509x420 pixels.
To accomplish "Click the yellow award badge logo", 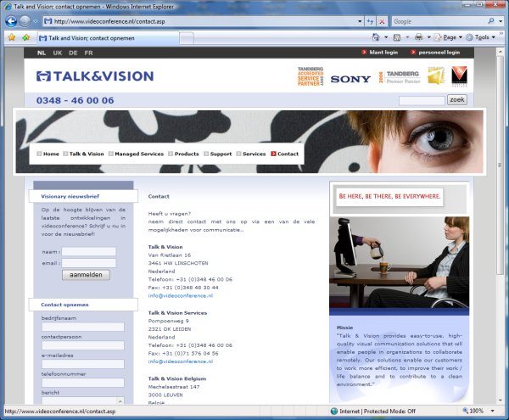I will tap(436, 76).
